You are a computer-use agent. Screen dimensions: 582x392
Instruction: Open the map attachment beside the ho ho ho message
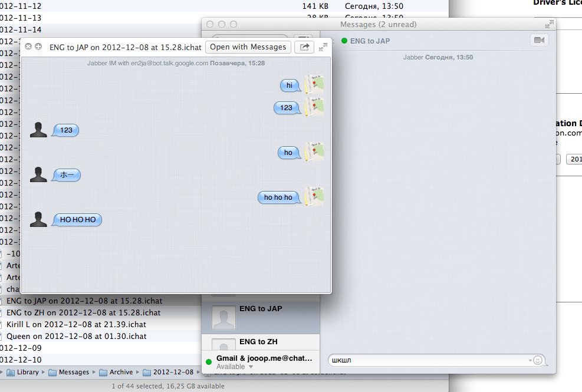point(314,196)
